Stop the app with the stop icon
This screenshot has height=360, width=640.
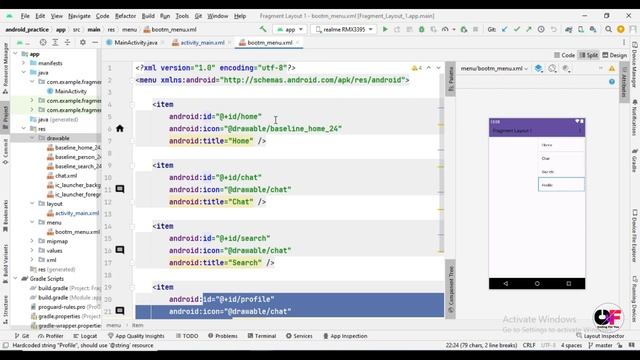coord(476,29)
